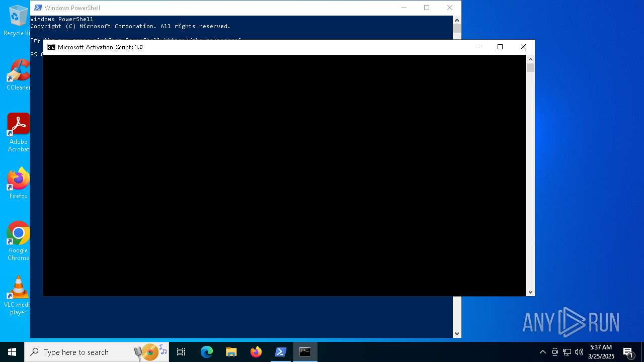Switch to PowerShell taskbar button

(280, 352)
